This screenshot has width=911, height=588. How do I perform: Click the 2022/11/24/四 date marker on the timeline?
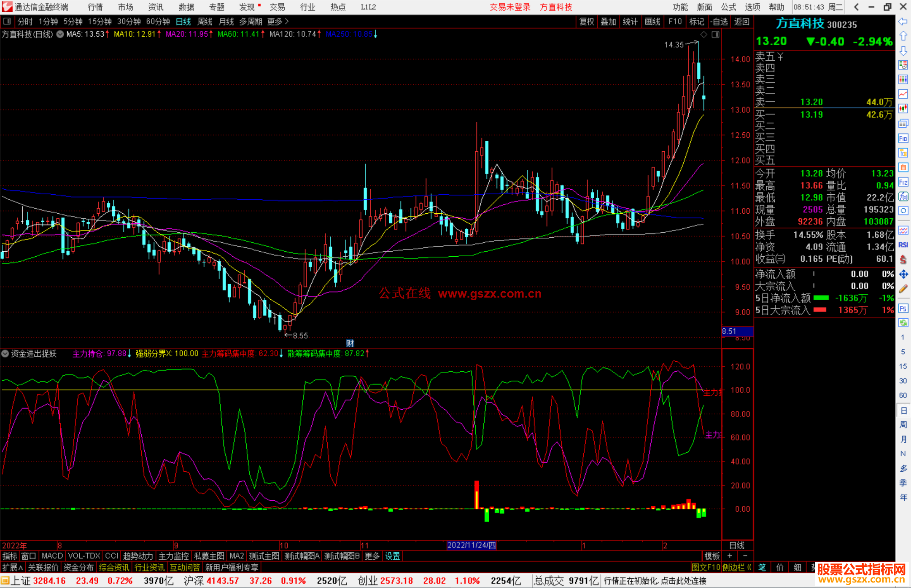click(471, 545)
